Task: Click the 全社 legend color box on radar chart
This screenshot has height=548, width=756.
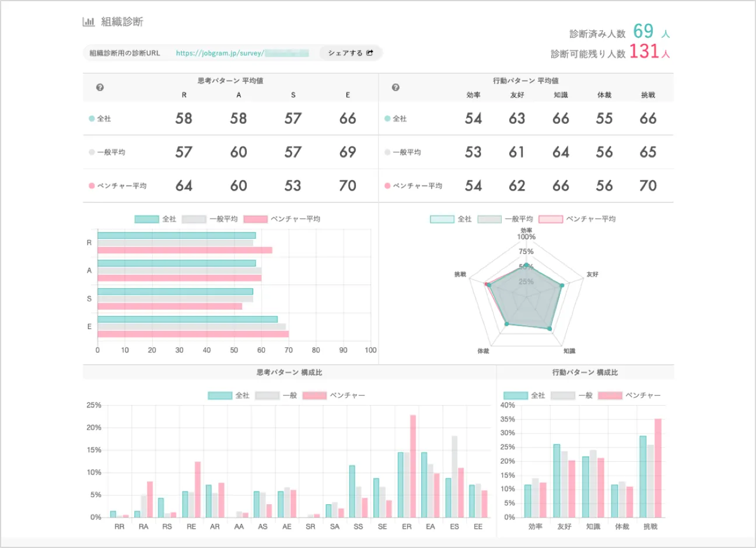Action: tap(442, 219)
